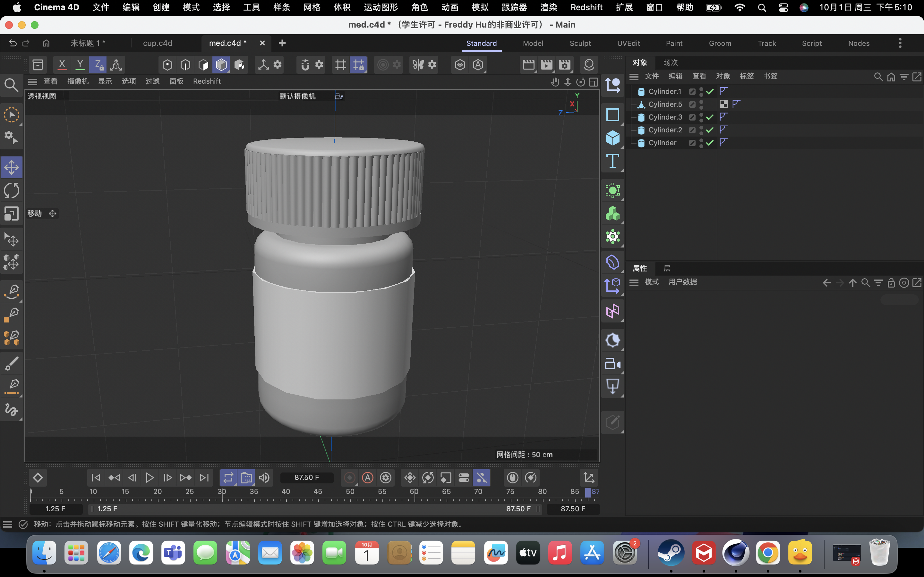Viewport: 924px width, 577px height.
Task: Click the Render View clapperboard icon
Action: [x=528, y=64]
